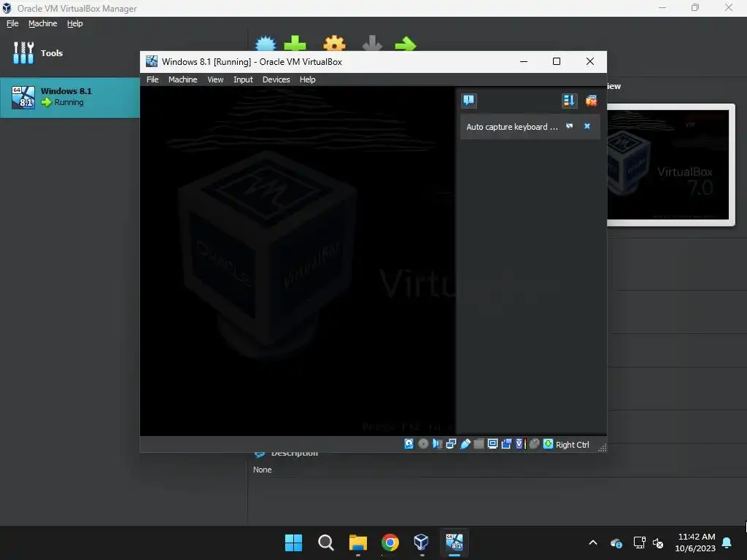Switch to VirtualBox Manager taskbar icon
The image size is (747, 560).
422,542
